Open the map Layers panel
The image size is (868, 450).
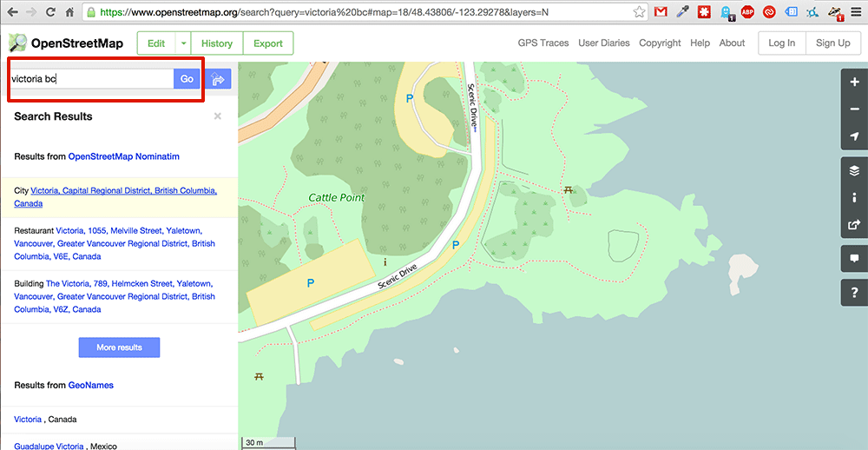click(854, 170)
